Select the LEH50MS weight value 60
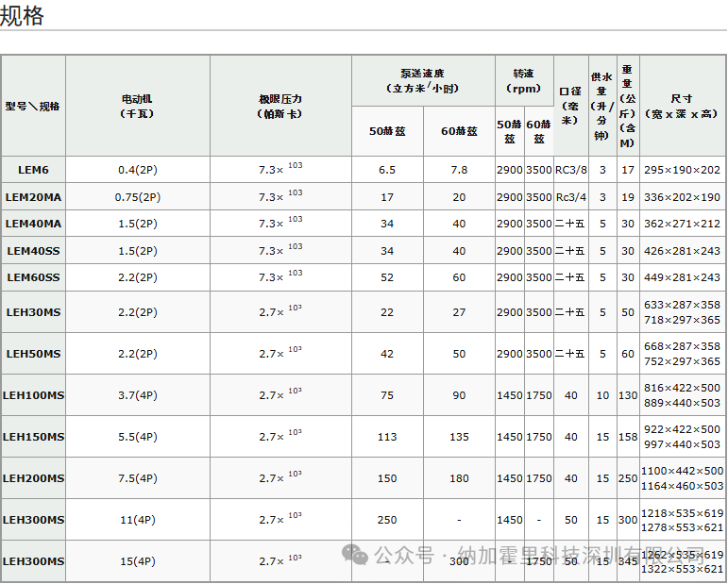Image resolution: width=728 pixels, height=584 pixels. click(x=628, y=354)
